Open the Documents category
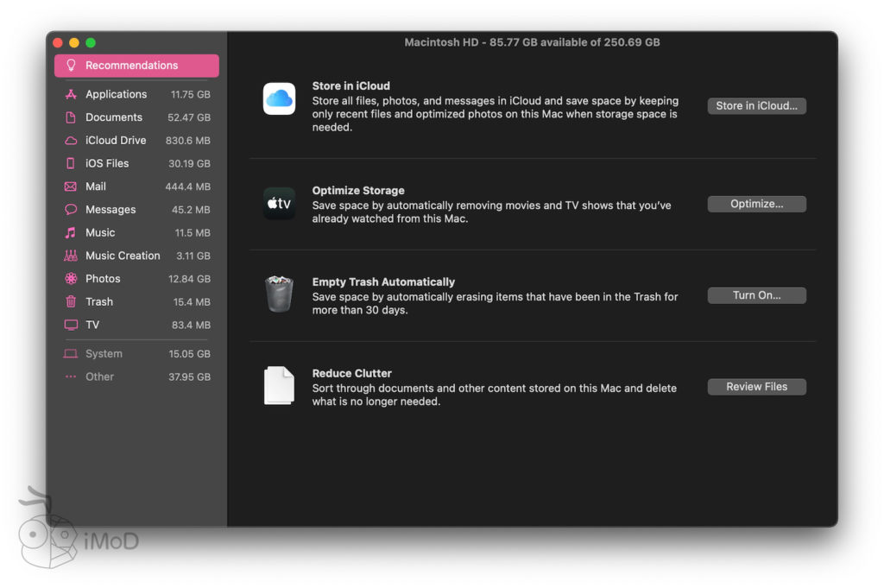The height and width of the screenshot is (588, 884). pyautogui.click(x=114, y=117)
